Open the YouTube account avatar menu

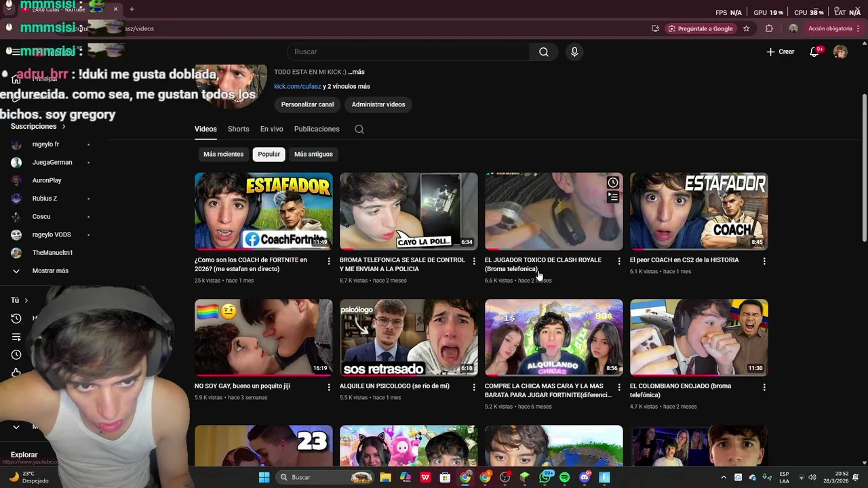[840, 52]
